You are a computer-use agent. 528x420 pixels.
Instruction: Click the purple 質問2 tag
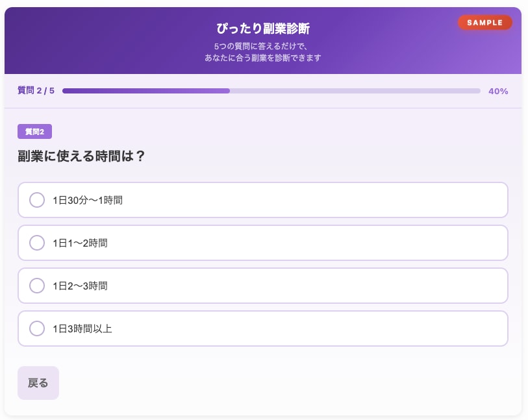34,132
